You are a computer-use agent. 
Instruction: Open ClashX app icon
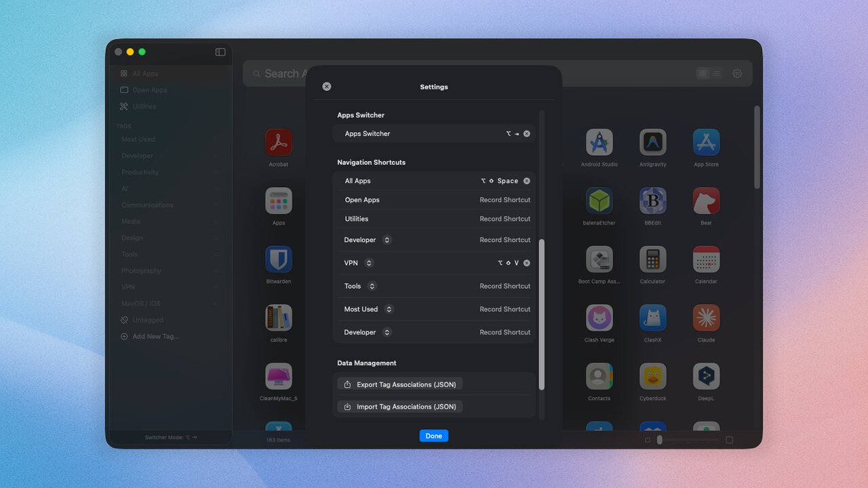coord(653,318)
